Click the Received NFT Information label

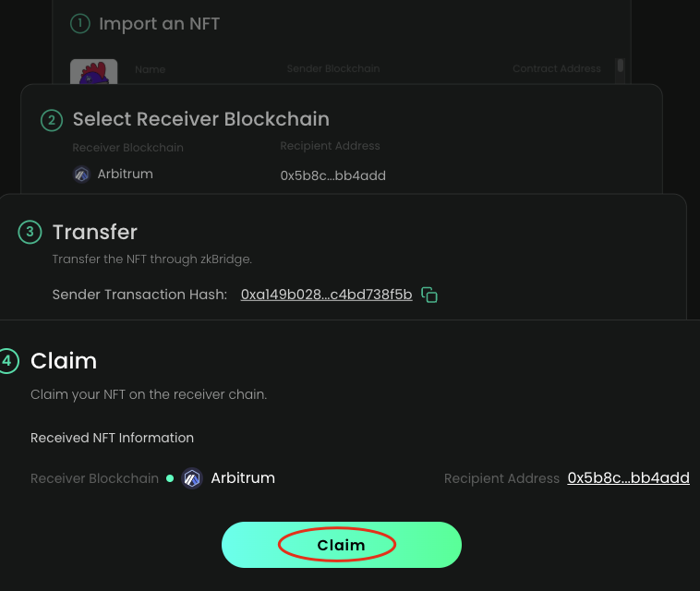coord(112,438)
